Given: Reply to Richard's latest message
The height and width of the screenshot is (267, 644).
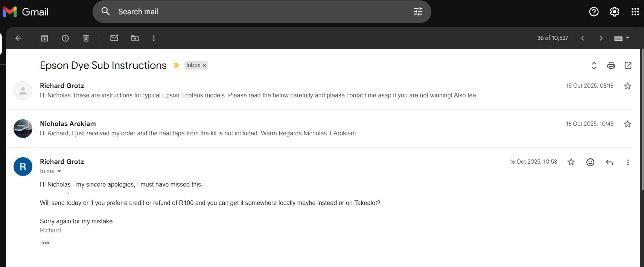Looking at the screenshot, I should pyautogui.click(x=609, y=162).
